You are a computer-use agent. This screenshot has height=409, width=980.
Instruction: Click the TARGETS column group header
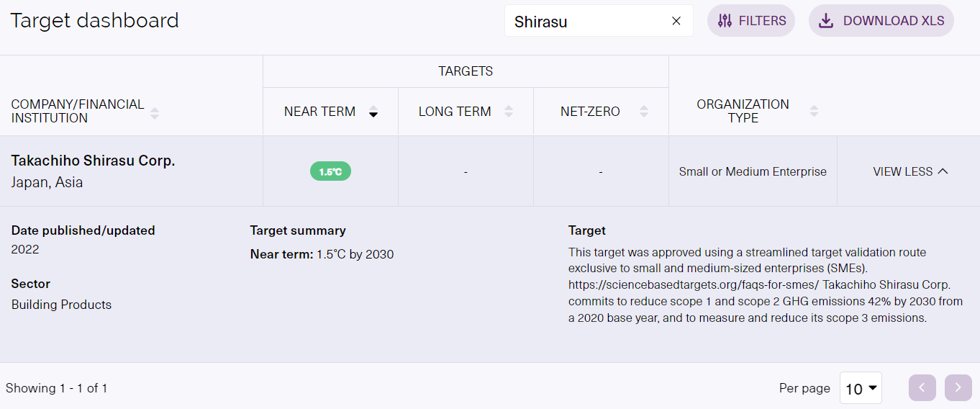tap(466, 71)
